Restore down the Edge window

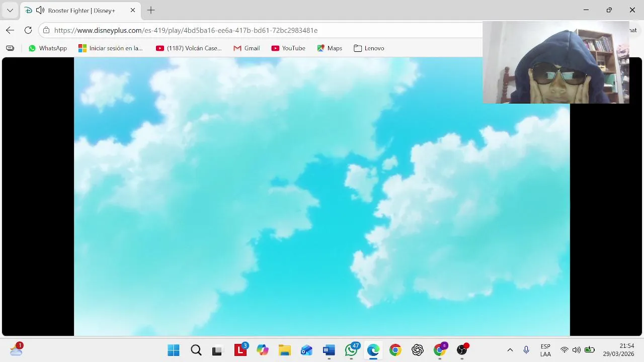[x=609, y=10]
